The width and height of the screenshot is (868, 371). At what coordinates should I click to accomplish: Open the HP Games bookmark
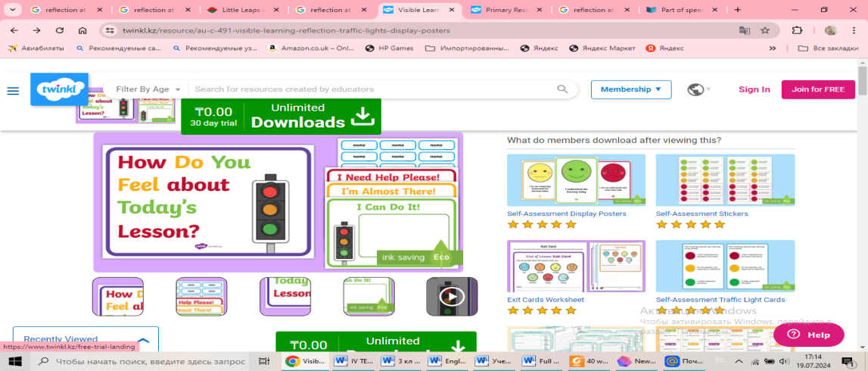coord(390,48)
